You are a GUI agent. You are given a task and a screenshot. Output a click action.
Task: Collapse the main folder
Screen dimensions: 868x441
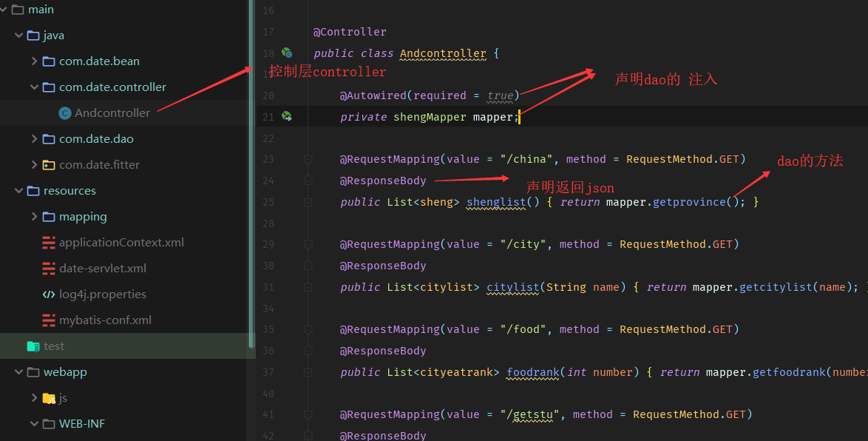tap(3, 10)
